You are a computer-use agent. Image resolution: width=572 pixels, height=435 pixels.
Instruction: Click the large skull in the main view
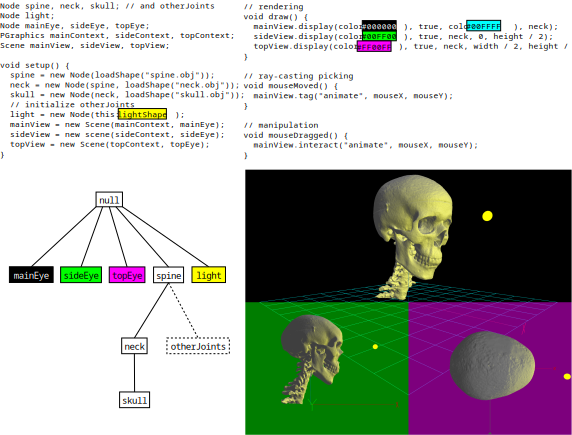(x=414, y=226)
